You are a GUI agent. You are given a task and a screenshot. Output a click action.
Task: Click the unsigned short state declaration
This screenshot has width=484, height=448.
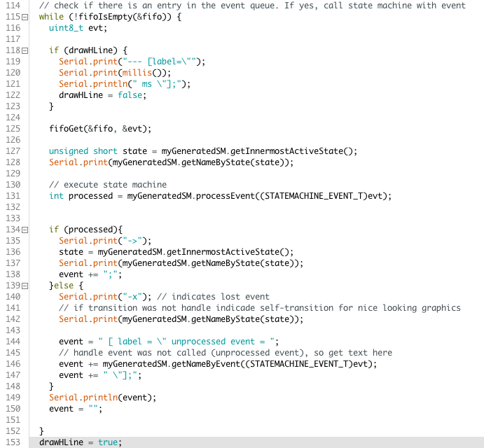click(98, 151)
